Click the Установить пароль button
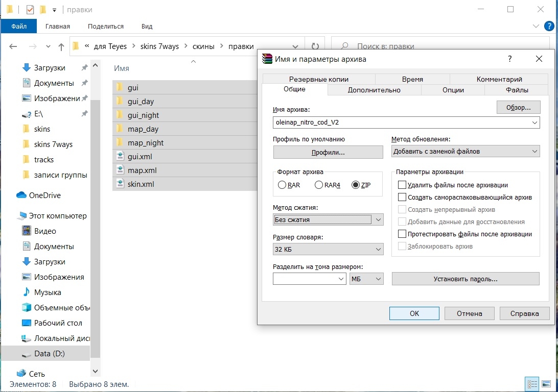This screenshot has width=558, height=392. click(x=465, y=279)
